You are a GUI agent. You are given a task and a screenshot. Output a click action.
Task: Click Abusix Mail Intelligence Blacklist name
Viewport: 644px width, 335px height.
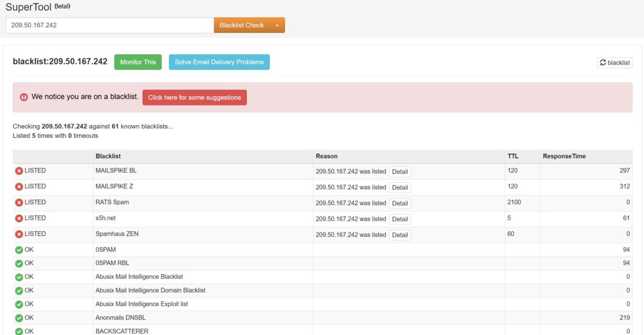click(139, 276)
